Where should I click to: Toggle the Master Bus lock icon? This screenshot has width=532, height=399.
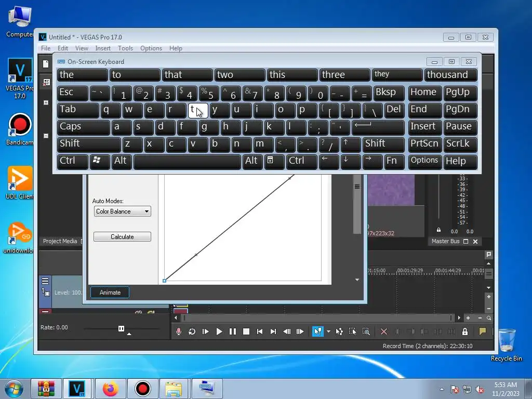coord(438,230)
